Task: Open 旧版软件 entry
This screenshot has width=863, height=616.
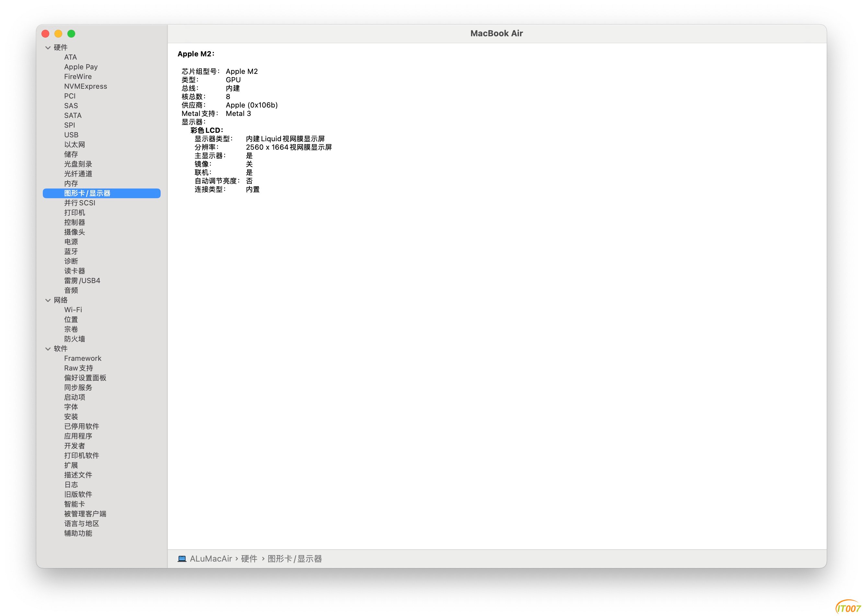Action: pyautogui.click(x=78, y=495)
